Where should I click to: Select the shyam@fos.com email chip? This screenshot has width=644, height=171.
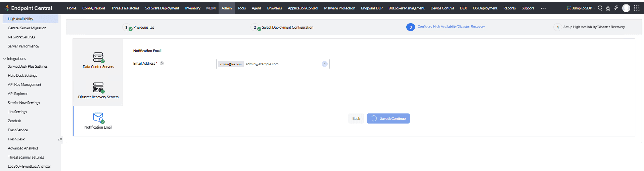tap(231, 64)
